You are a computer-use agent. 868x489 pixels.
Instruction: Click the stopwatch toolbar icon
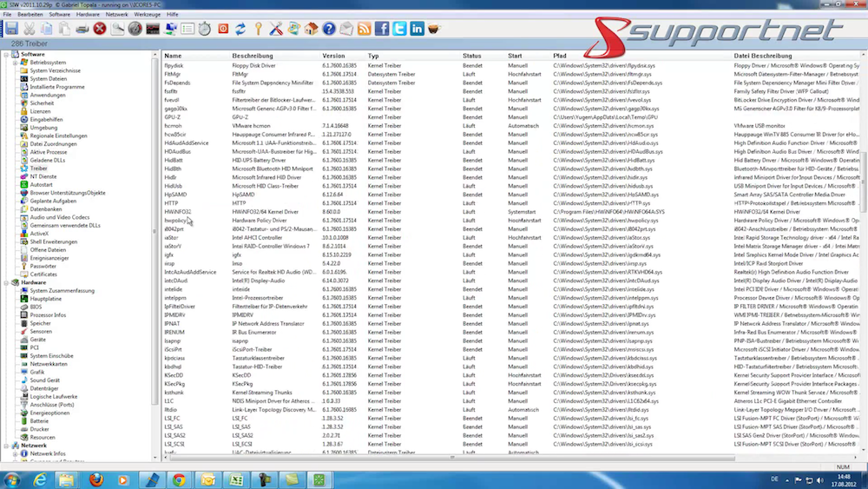pyautogui.click(x=205, y=29)
